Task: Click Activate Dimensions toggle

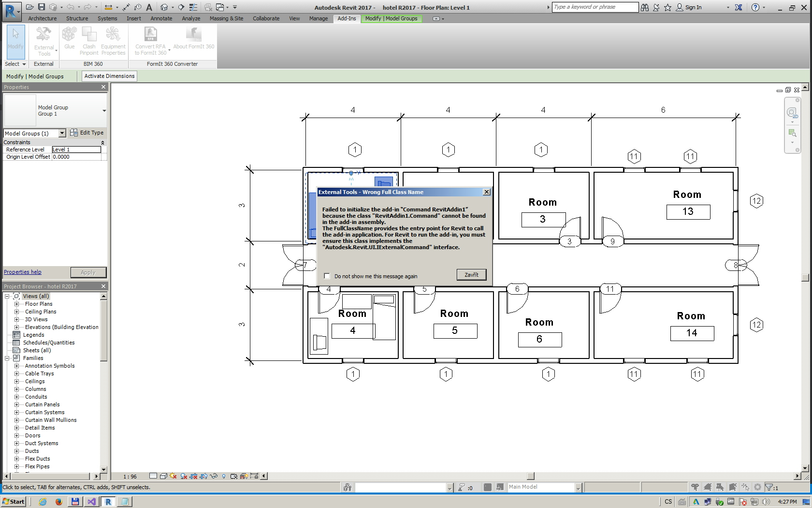Action: (109, 76)
